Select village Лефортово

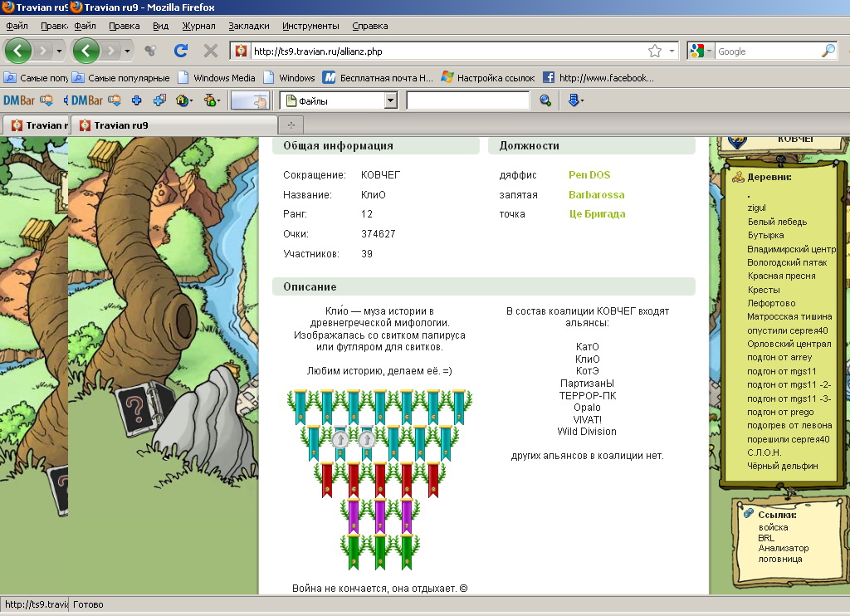pyautogui.click(x=771, y=302)
